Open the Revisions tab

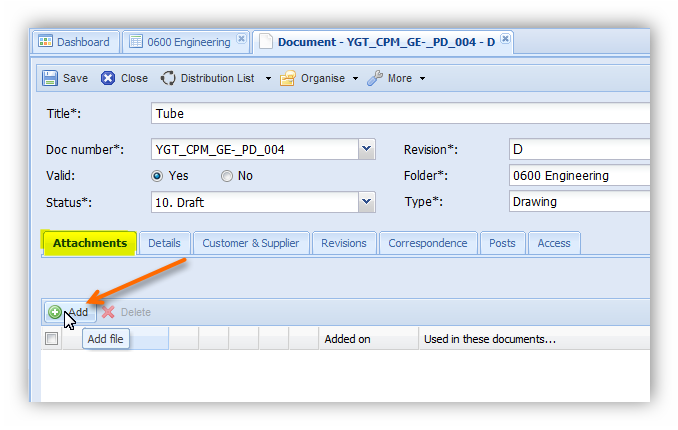coord(345,243)
